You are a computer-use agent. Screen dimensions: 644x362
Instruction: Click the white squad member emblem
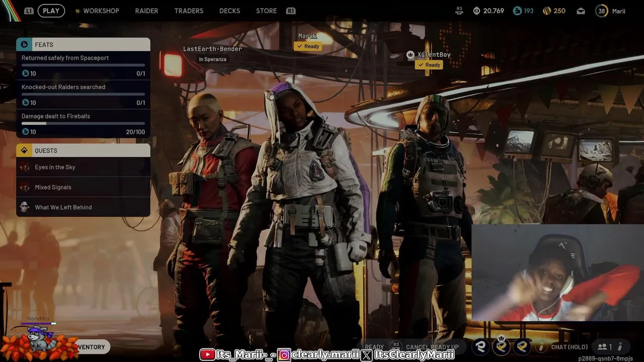coord(481,346)
